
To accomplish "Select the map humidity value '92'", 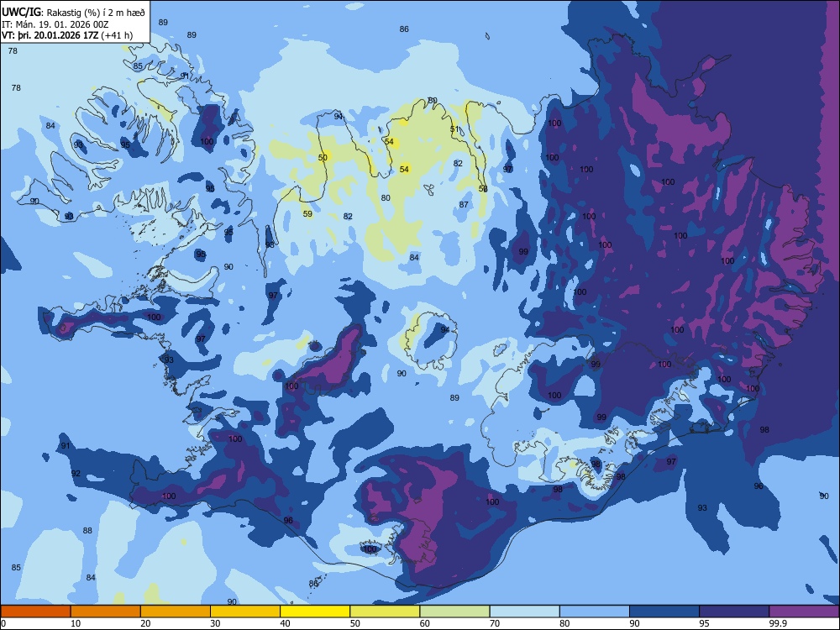I will point(76,473).
